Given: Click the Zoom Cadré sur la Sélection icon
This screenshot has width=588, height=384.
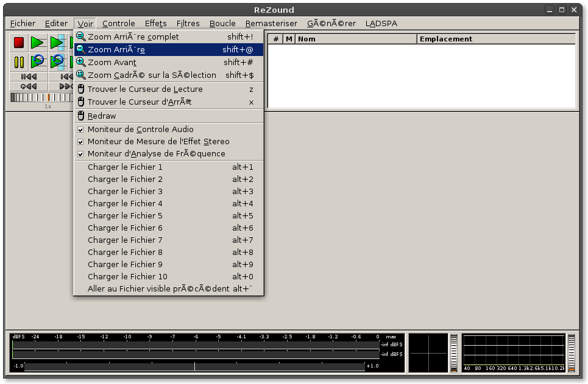Looking at the screenshot, I should tap(80, 75).
